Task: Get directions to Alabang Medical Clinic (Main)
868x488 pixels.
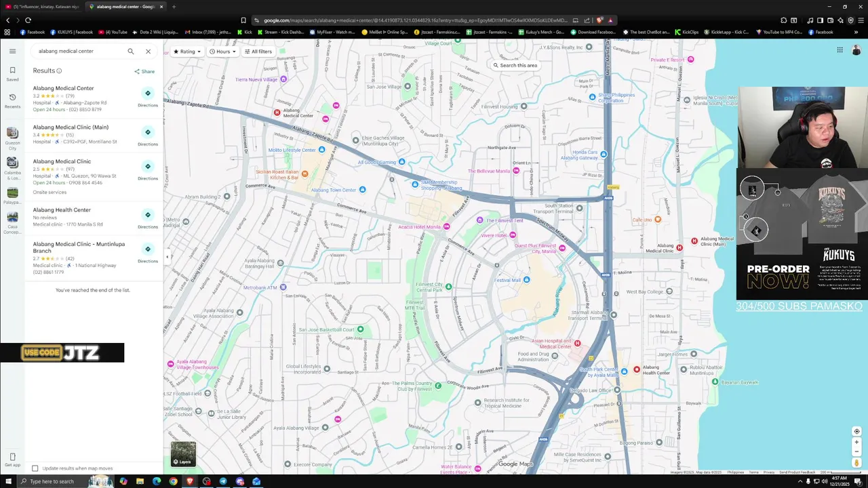Action: tap(148, 136)
